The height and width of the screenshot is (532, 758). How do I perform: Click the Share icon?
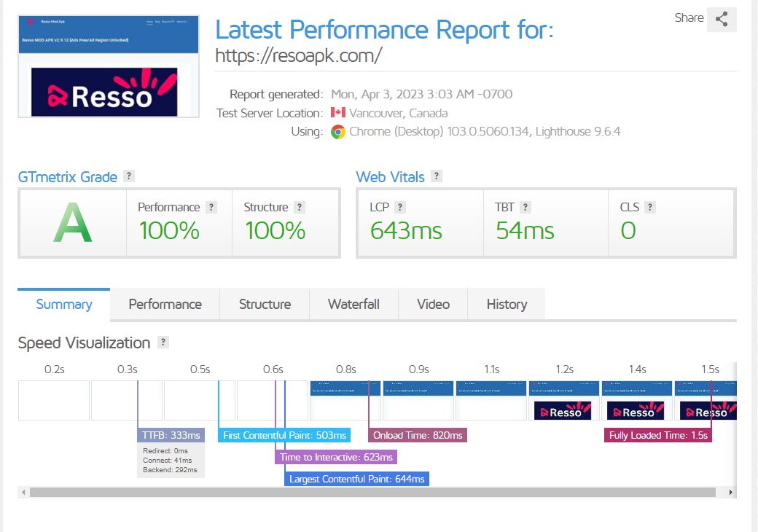tap(722, 19)
